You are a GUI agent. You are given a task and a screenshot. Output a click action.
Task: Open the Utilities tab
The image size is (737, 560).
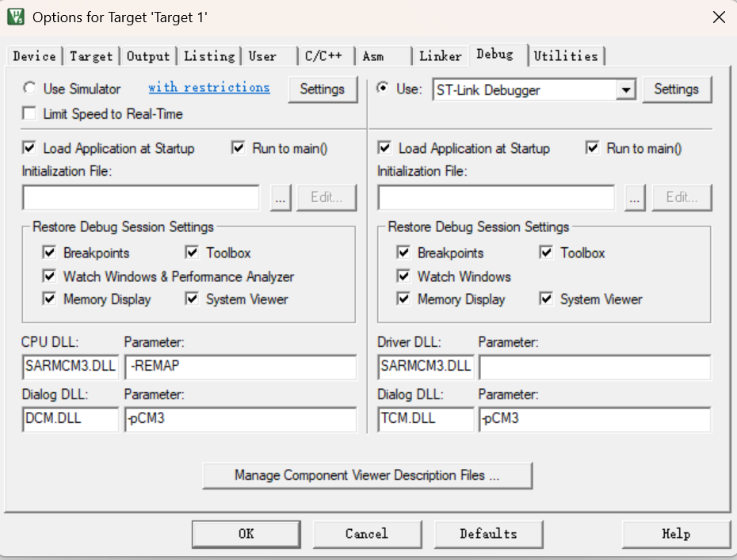pos(566,56)
